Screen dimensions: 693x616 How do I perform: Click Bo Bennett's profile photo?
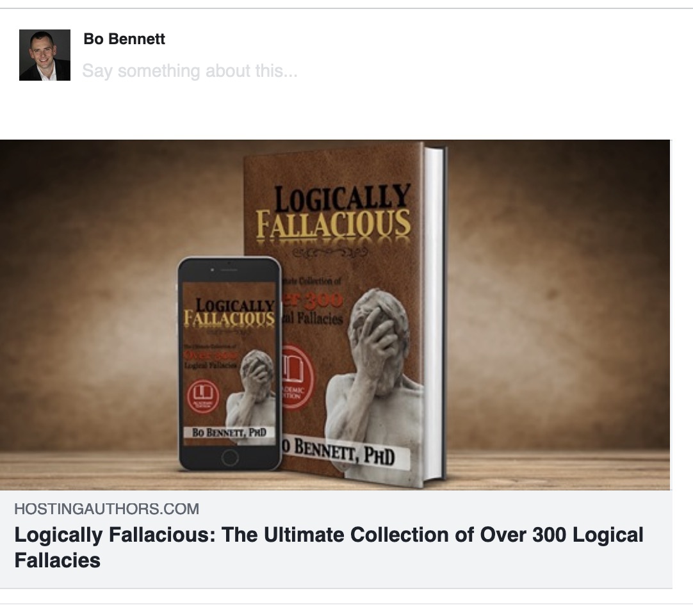pos(45,55)
